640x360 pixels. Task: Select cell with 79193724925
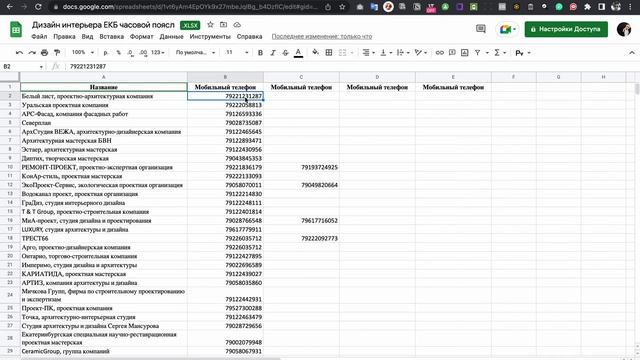pyautogui.click(x=301, y=167)
